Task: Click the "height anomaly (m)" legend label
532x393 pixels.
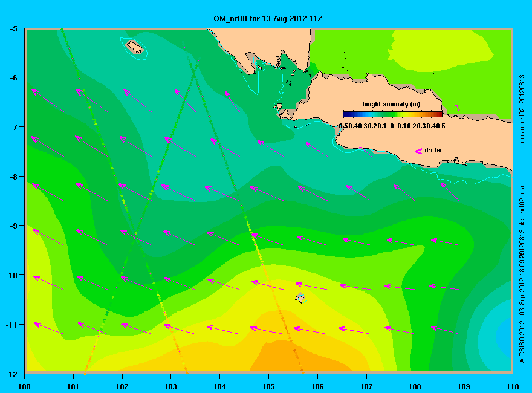Action: 391,104
